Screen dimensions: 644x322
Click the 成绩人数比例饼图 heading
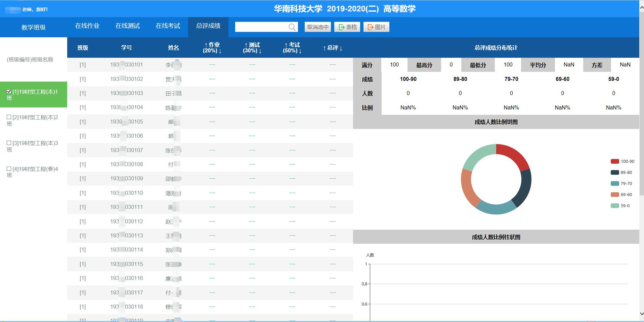pos(496,122)
